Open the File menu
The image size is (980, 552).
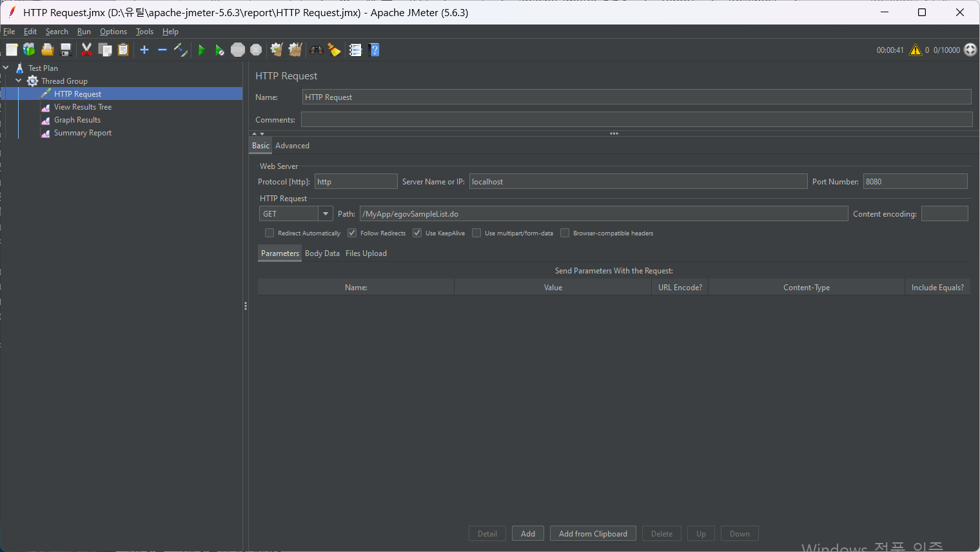tap(9, 32)
